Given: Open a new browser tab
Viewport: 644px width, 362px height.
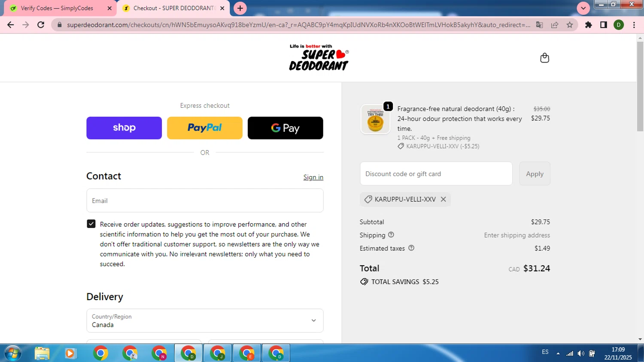Looking at the screenshot, I should 240,8.
